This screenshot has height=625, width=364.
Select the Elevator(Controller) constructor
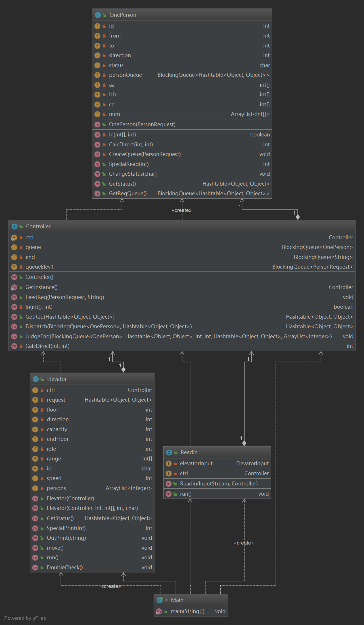92,499
